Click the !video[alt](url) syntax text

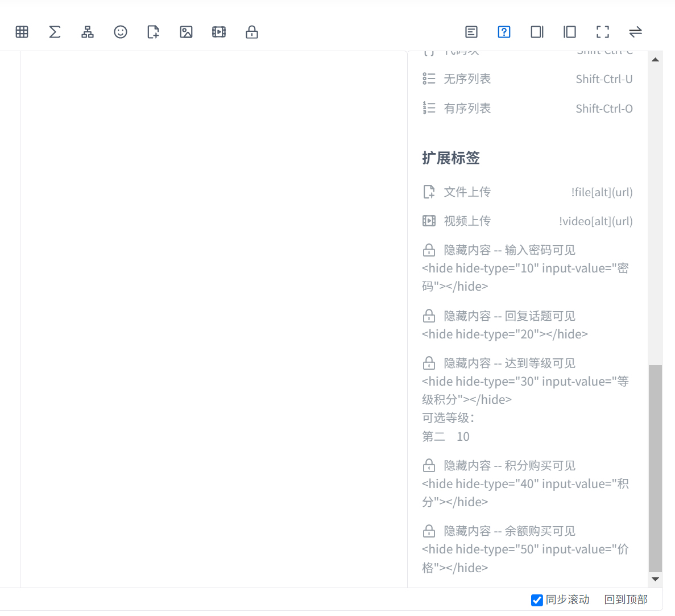pyautogui.click(x=596, y=221)
